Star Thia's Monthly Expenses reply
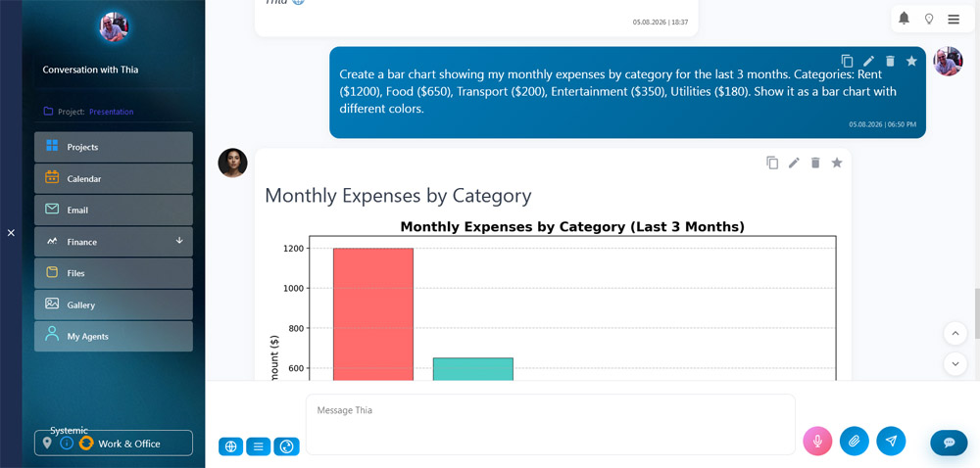 coord(837,163)
